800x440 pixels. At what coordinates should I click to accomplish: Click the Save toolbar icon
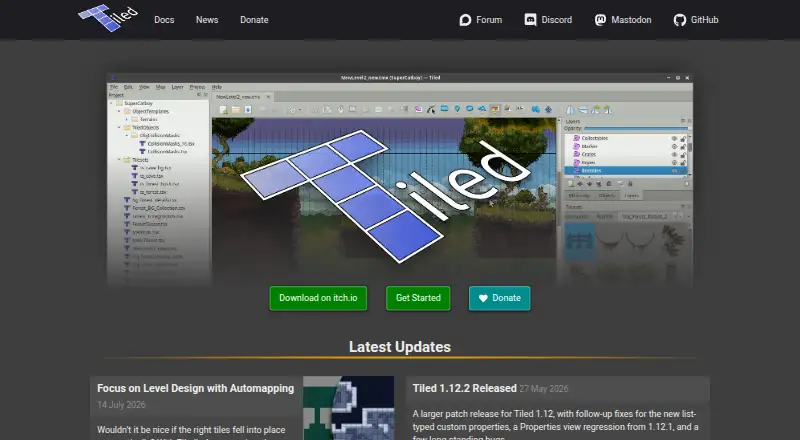(x=248, y=110)
